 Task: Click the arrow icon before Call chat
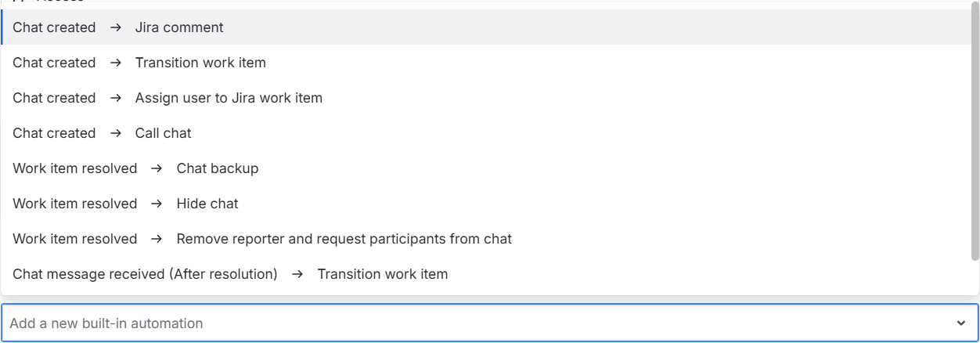point(116,133)
